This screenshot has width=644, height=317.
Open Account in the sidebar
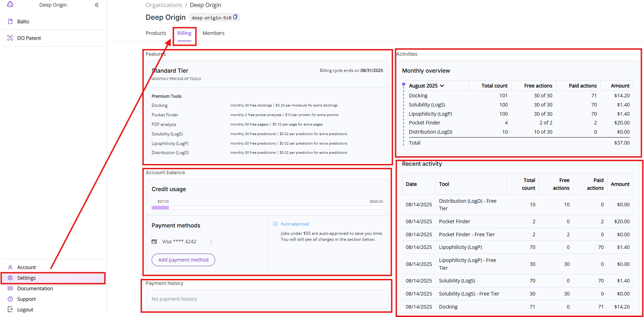point(26,267)
